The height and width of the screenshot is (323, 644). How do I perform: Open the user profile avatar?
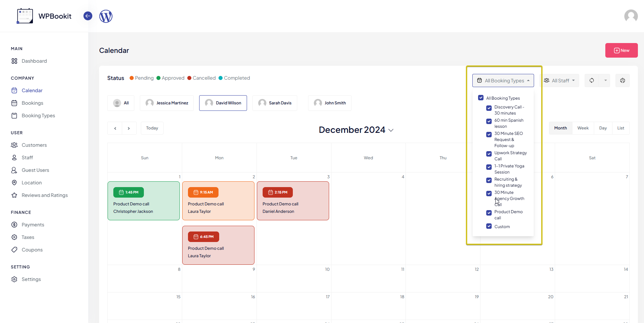click(631, 16)
